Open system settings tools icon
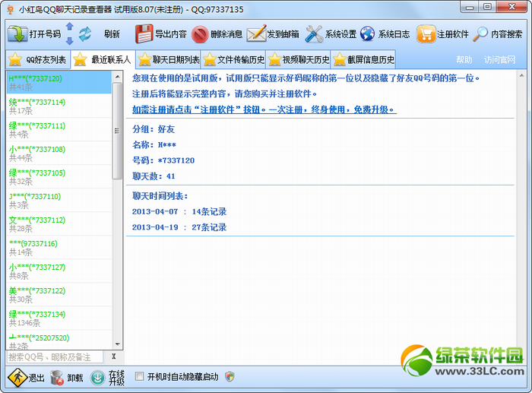Screen dimensions: 532x393 click(314, 34)
